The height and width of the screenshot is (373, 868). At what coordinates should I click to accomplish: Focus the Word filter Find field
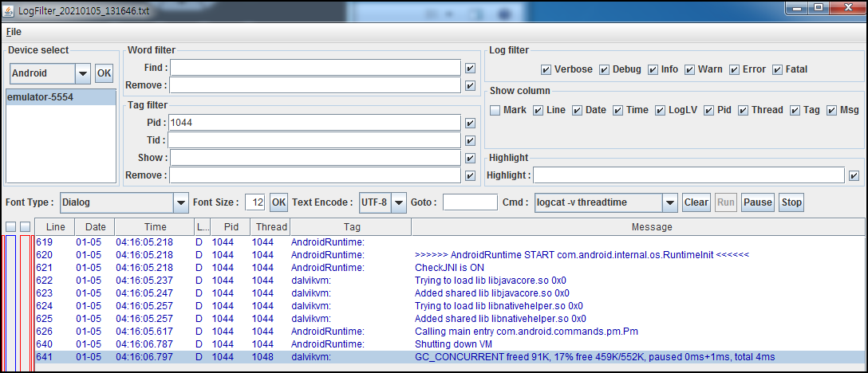[316, 68]
